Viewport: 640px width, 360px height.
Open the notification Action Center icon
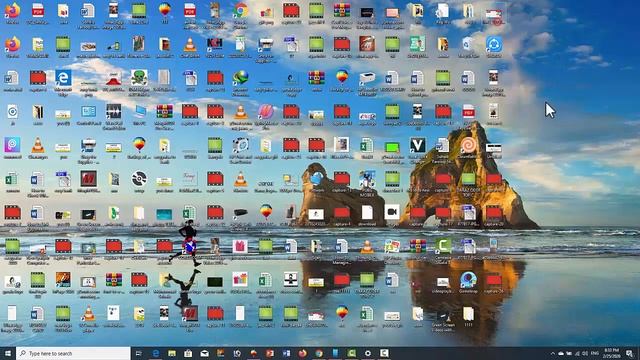(630, 353)
